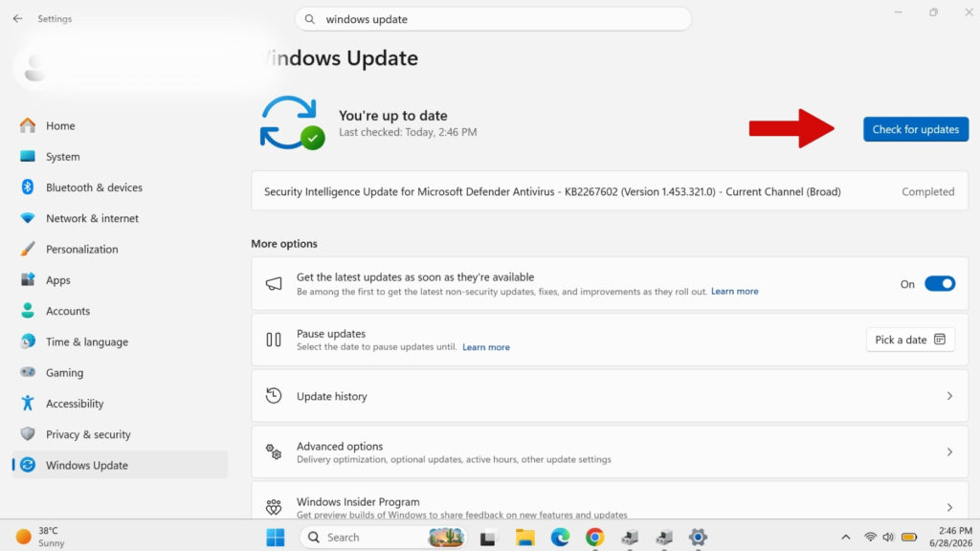Select Accounts in the sidebar
The image size is (980, 551).
tap(120, 311)
